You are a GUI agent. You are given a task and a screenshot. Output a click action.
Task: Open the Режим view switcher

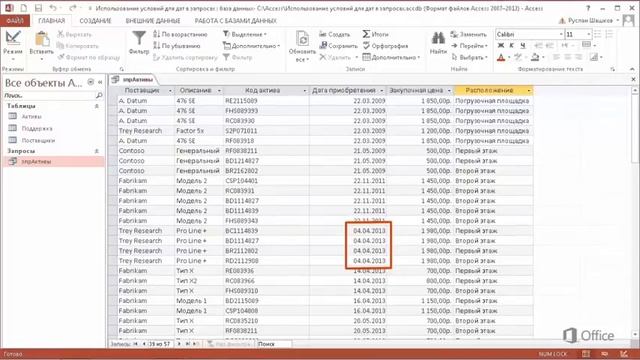point(13,45)
